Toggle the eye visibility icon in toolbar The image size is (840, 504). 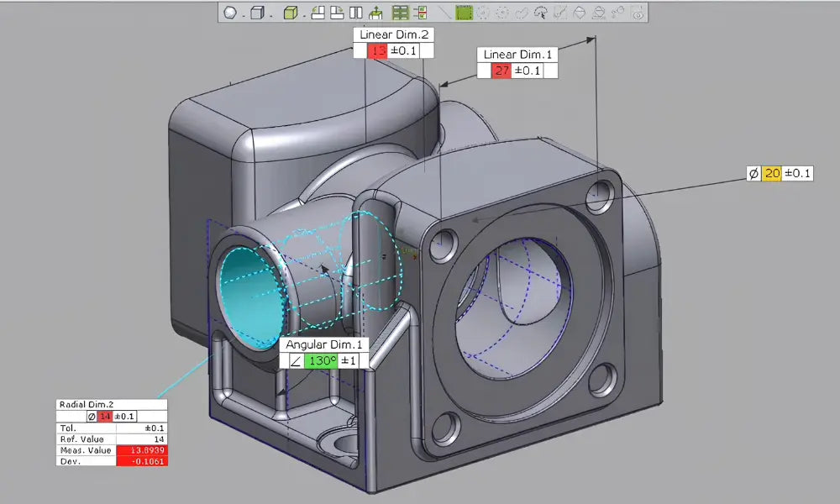[x=638, y=13]
